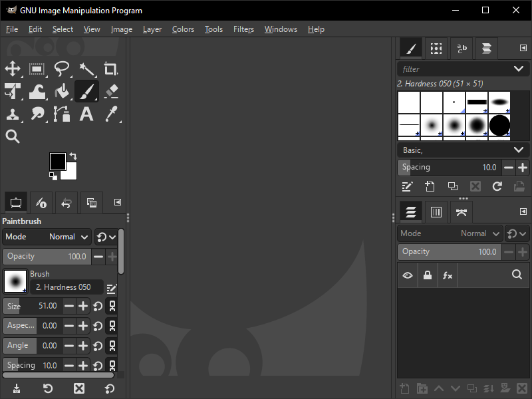This screenshot has height=399, width=532.
Task: Select the Move tool
Action: click(x=13, y=68)
